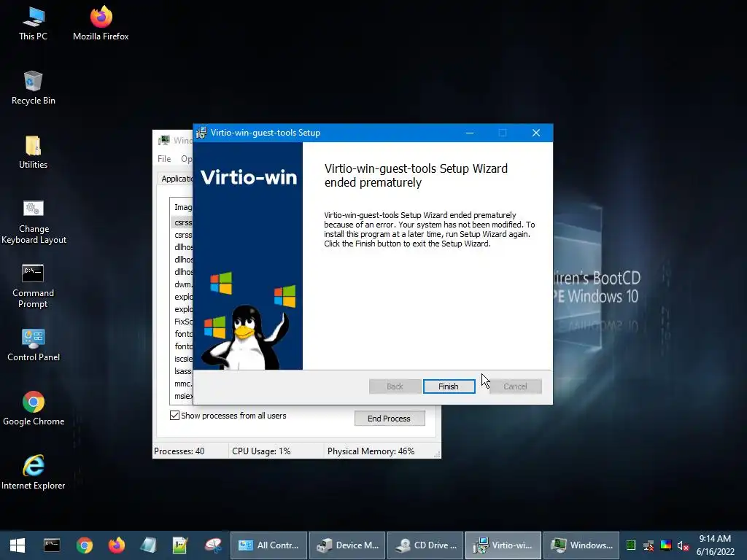Minimize the Virtio-win-guest-tools Setup window

470,133
